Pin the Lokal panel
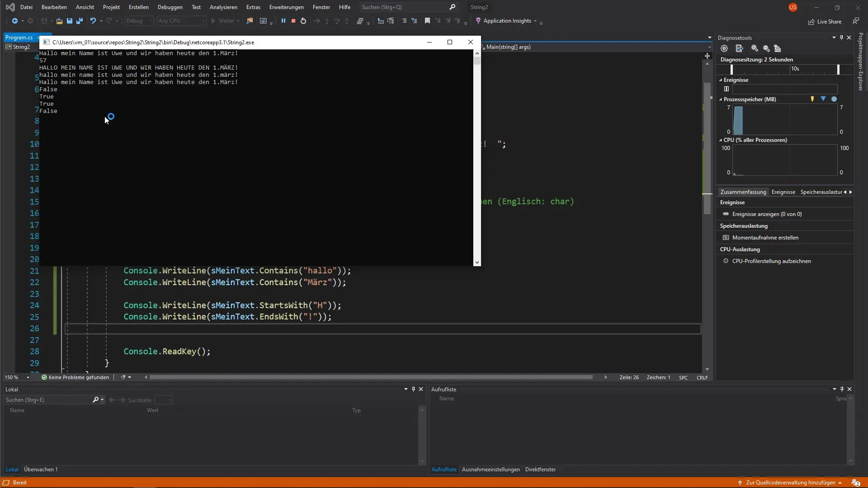 pyautogui.click(x=413, y=389)
